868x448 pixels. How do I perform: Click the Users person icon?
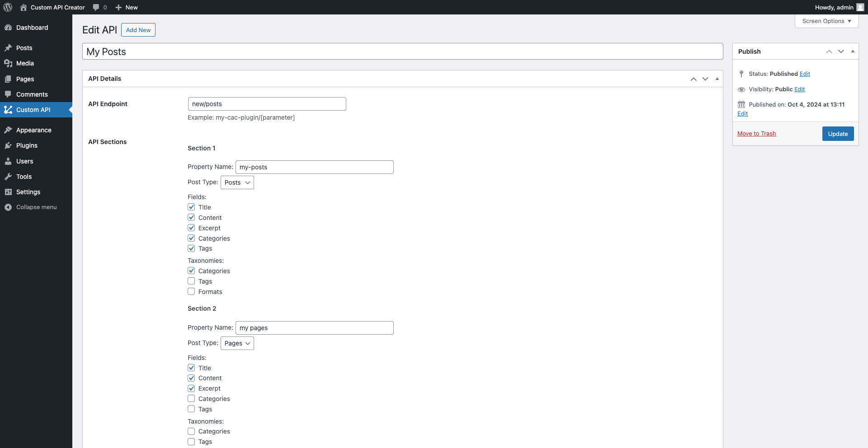click(x=8, y=161)
